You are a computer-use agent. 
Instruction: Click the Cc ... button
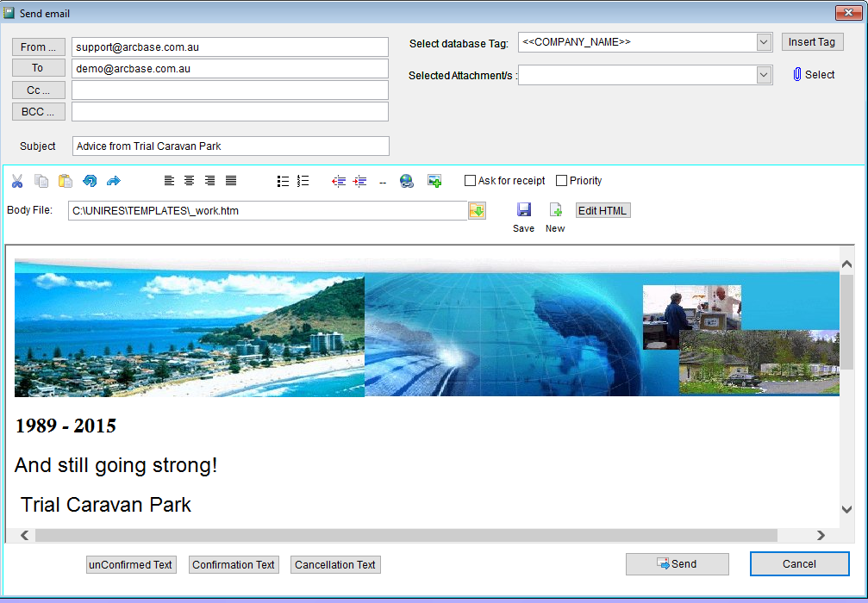pos(39,90)
